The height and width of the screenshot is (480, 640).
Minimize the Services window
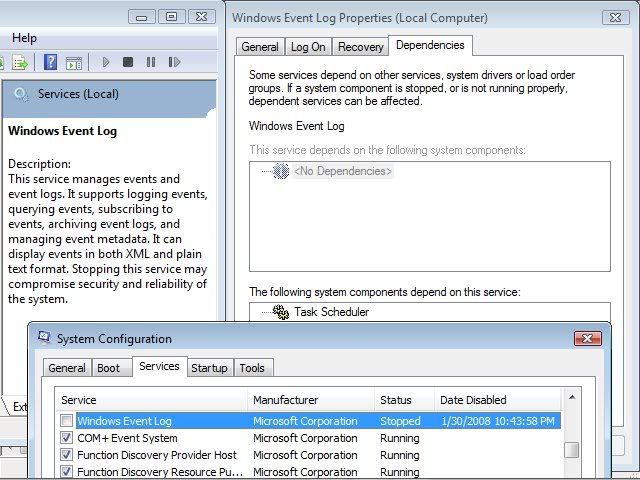[142, 17]
